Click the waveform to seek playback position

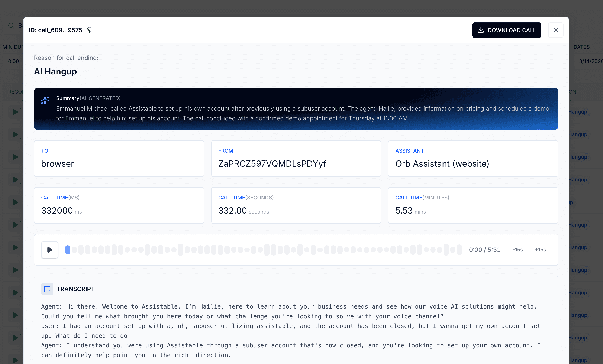coord(262,250)
